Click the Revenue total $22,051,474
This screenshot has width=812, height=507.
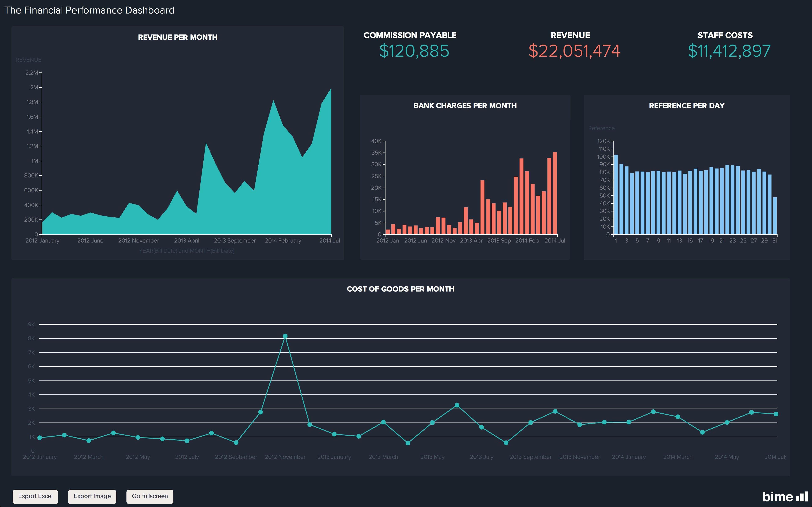click(x=574, y=51)
